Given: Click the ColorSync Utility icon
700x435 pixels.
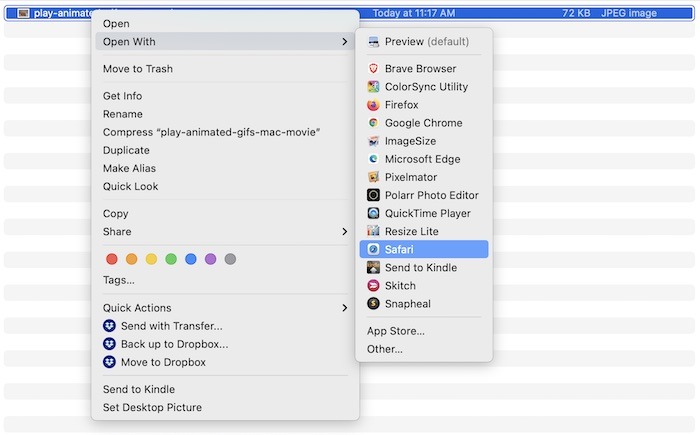Looking at the screenshot, I should click(373, 87).
